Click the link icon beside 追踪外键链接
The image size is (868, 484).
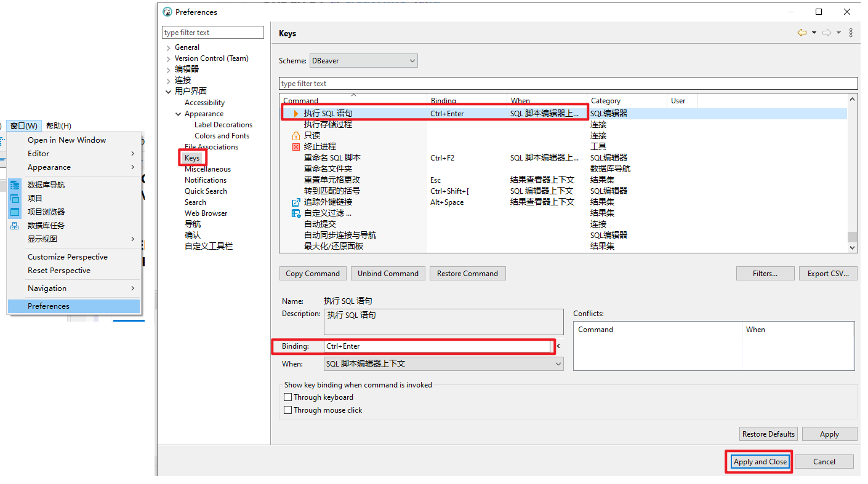click(295, 202)
